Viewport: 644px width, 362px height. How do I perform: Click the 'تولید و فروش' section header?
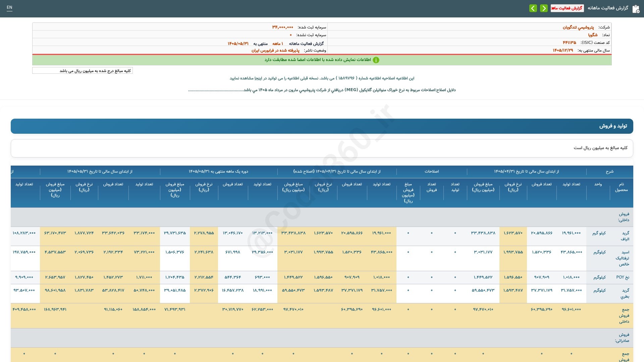(x=322, y=126)
